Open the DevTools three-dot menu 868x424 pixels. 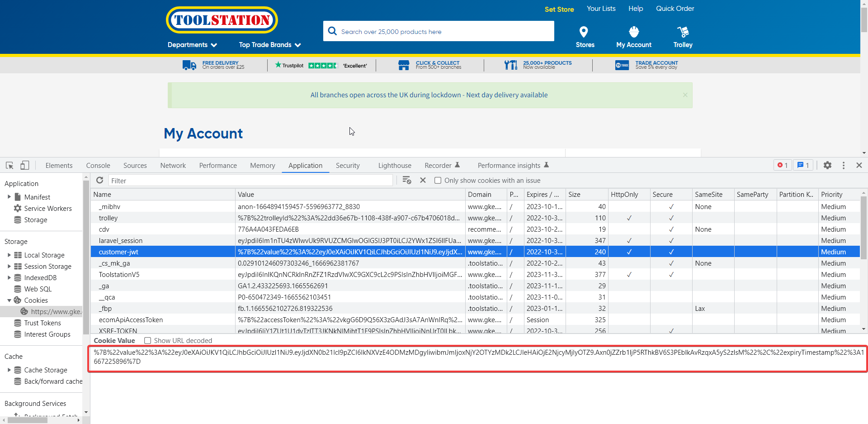[x=844, y=166]
